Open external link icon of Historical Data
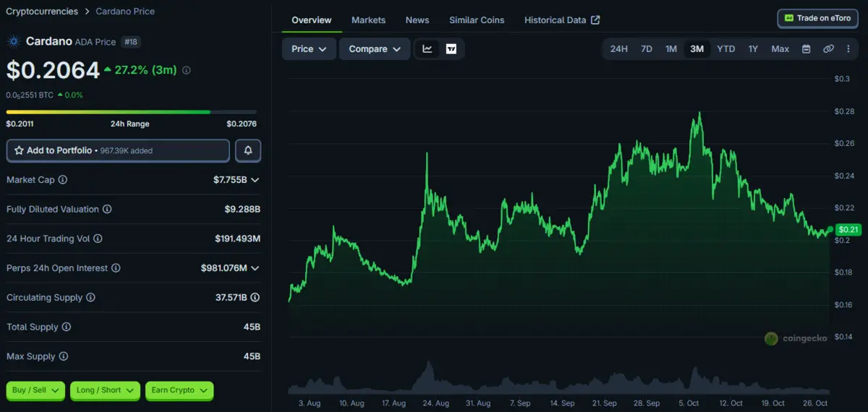Image resolution: width=868 pixels, height=412 pixels. click(595, 20)
